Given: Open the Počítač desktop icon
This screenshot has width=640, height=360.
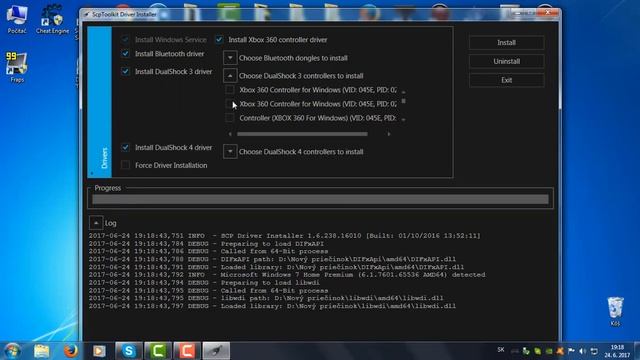Looking at the screenshot, I should coord(17,19).
